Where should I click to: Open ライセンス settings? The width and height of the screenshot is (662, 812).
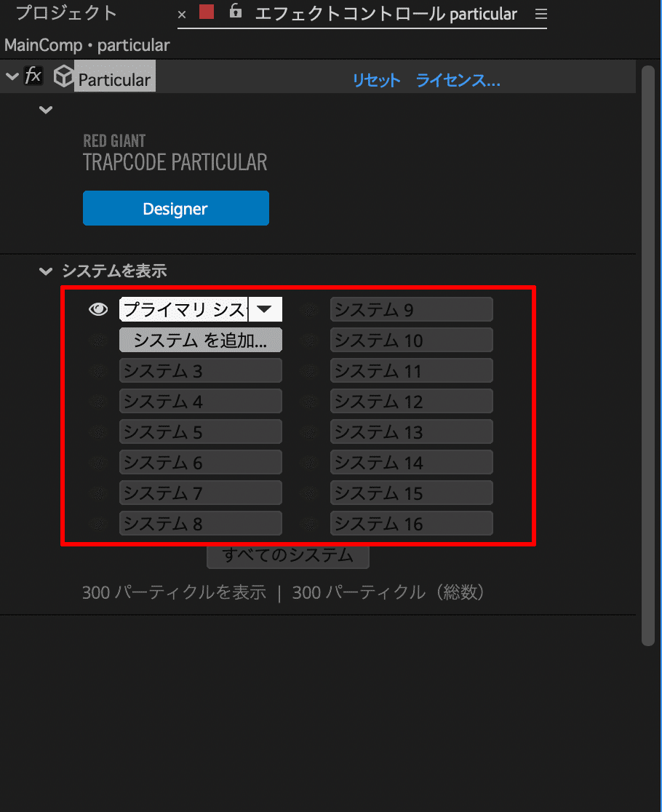tap(458, 81)
